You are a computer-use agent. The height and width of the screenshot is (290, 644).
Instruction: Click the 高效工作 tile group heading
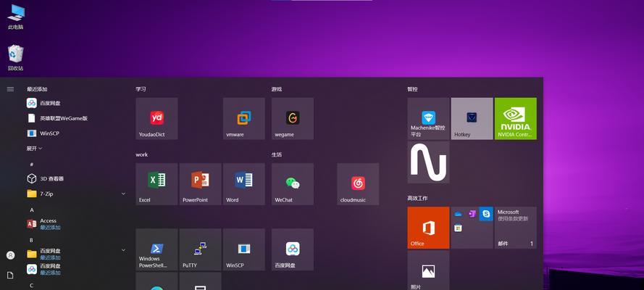417,199
